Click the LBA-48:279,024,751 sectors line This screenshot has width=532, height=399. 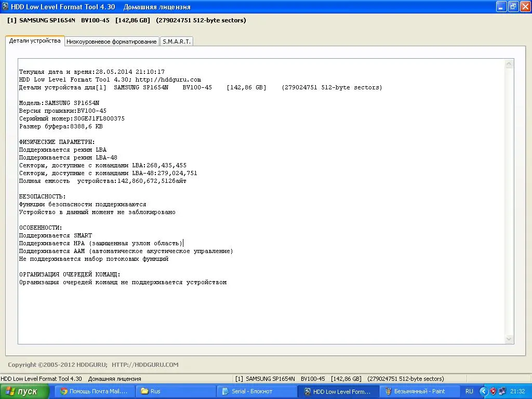pos(108,174)
